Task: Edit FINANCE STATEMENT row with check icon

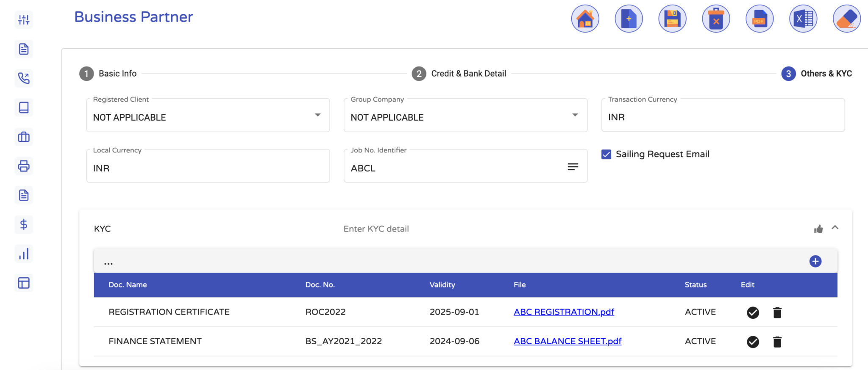Action: point(753,342)
